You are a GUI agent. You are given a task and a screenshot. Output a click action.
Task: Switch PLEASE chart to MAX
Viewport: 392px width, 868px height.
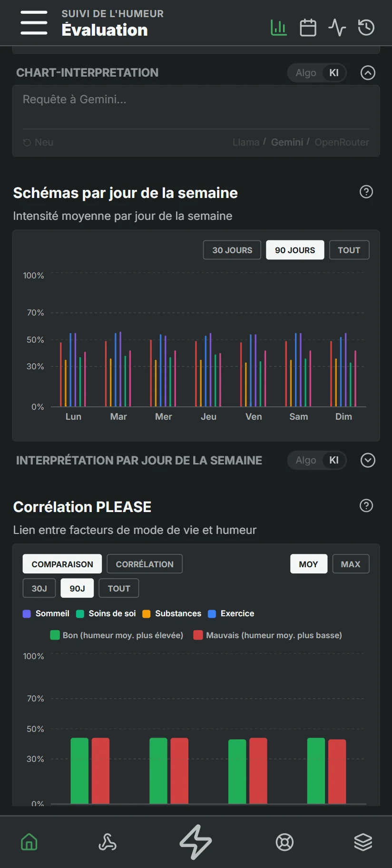tap(351, 564)
